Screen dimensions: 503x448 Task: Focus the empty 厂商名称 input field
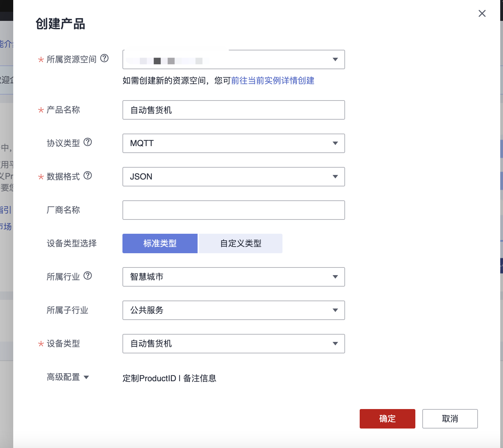(x=233, y=210)
